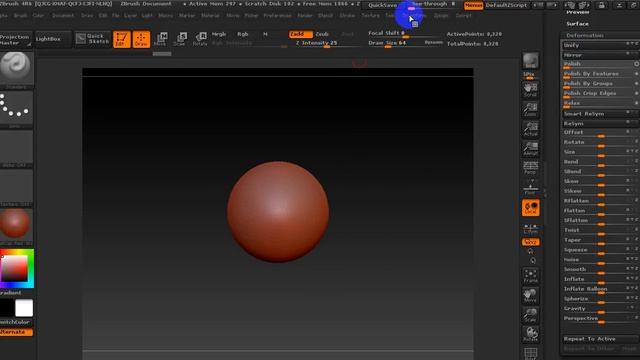Toggle Mrgb channel
This screenshot has height=360, width=640.
219,34
